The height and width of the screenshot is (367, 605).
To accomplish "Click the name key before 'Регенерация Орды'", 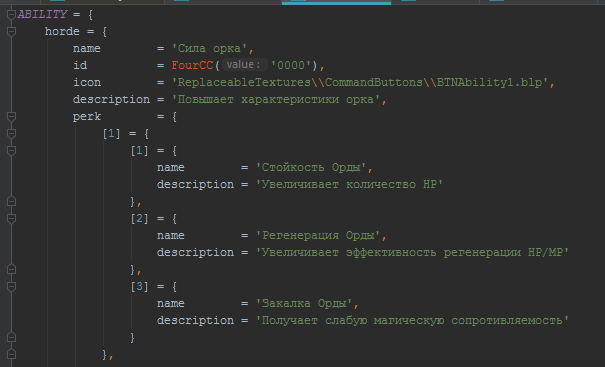I will pyautogui.click(x=171, y=235).
